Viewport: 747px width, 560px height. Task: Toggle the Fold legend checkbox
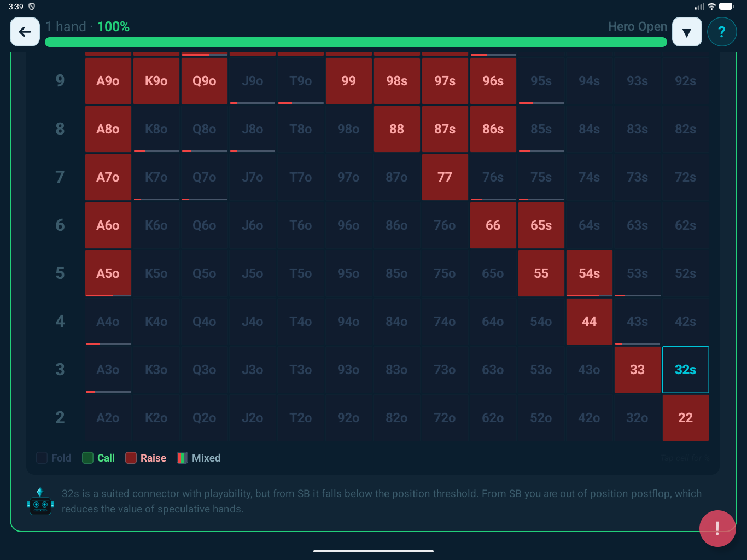click(42, 458)
